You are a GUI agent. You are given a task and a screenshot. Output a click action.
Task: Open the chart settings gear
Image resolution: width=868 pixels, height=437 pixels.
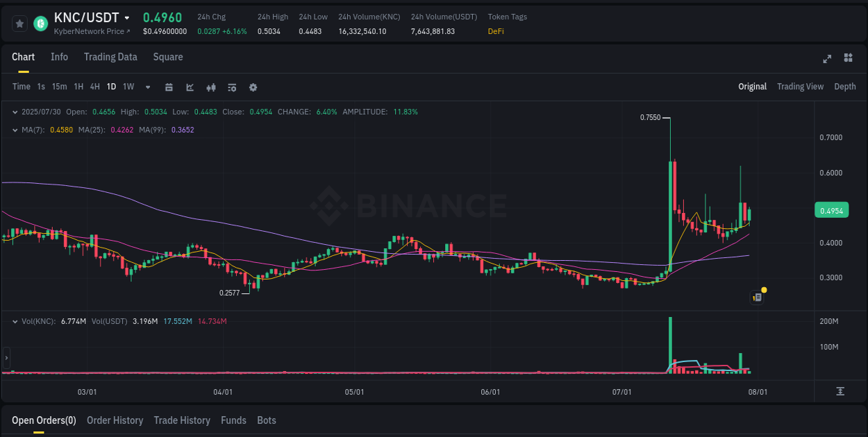[x=253, y=87]
